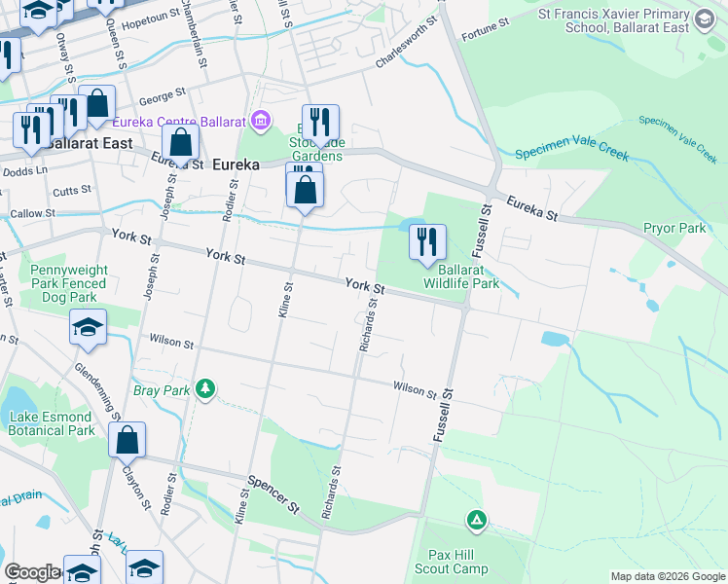Viewport: 728px width, 584px height.
Task: Click the Cutts St road label
Action: pyautogui.click(x=72, y=191)
